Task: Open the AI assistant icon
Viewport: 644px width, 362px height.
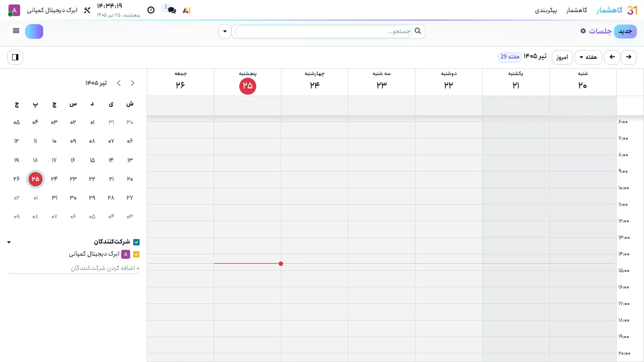Action: click(x=186, y=10)
